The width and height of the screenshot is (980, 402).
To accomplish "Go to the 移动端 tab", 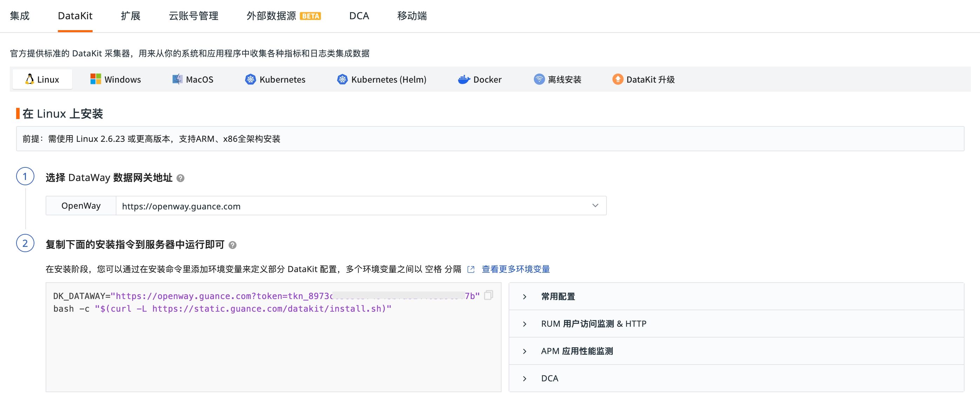I will point(412,16).
